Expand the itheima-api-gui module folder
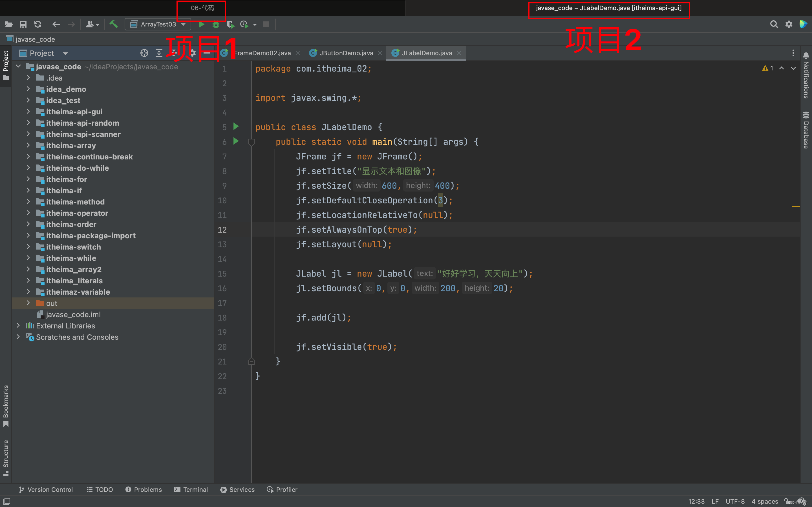The image size is (812, 507). click(28, 112)
